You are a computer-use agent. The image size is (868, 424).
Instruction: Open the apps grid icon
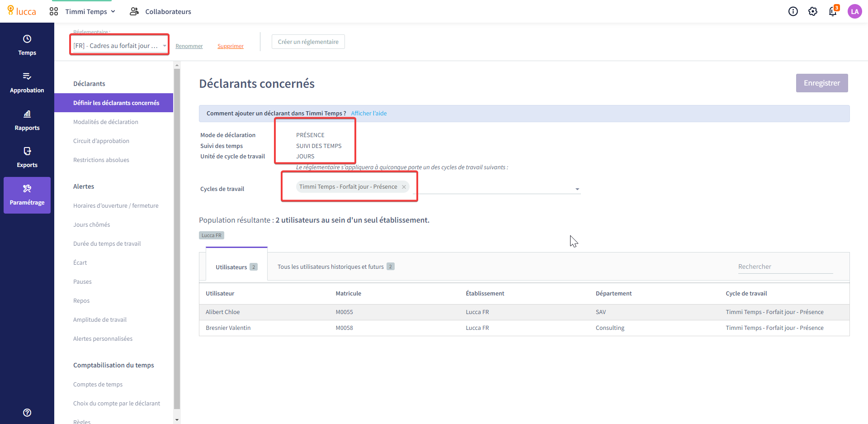(54, 11)
